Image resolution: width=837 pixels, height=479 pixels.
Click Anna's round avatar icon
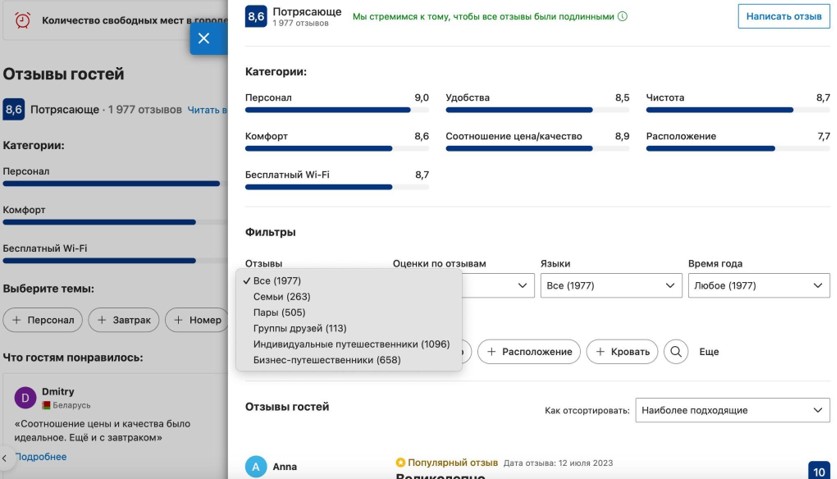256,467
